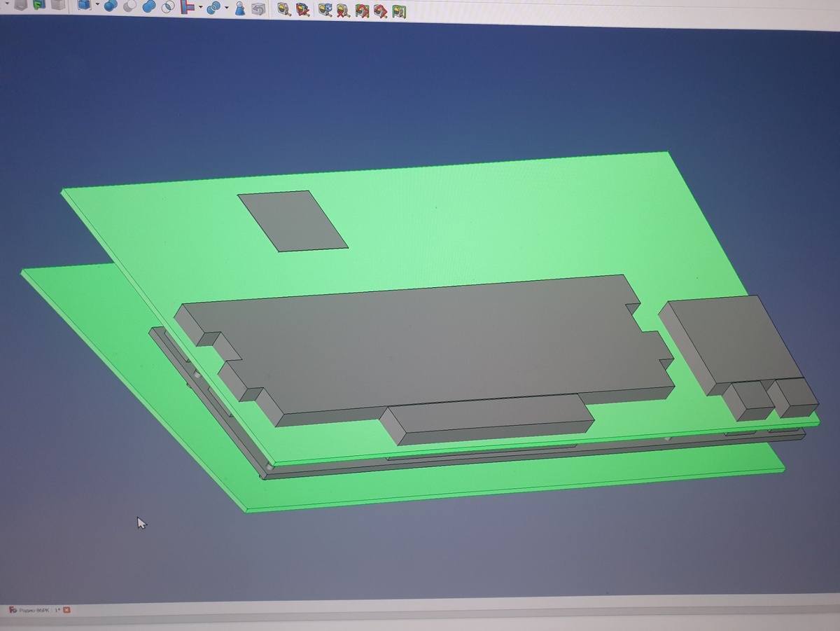
Task: Toggle 3D measurements display icon
Action: (381, 11)
